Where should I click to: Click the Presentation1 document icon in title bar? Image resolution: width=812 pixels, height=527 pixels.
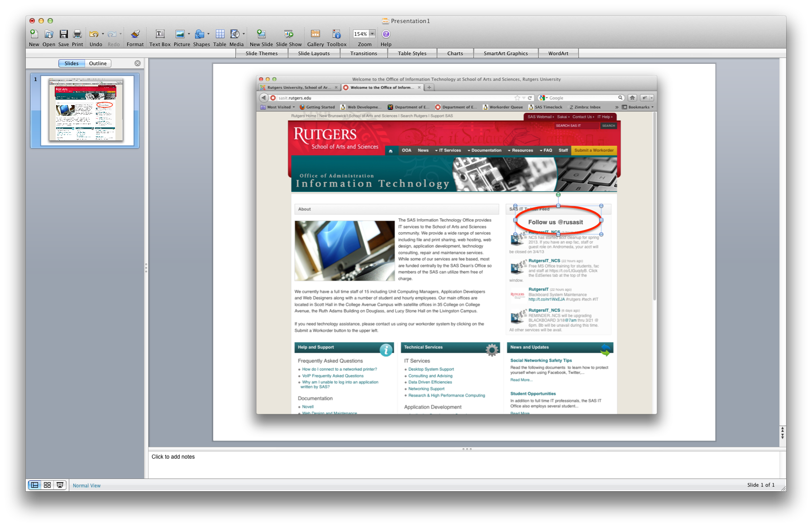385,21
